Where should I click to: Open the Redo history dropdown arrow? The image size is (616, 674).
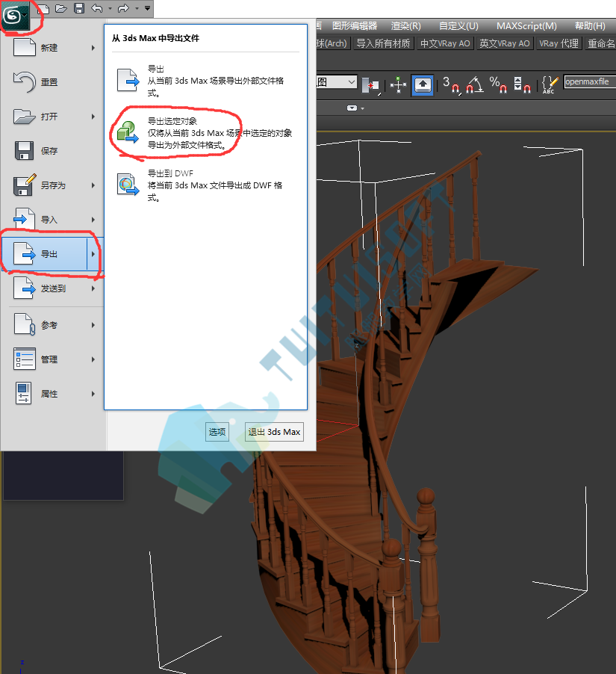click(137, 9)
